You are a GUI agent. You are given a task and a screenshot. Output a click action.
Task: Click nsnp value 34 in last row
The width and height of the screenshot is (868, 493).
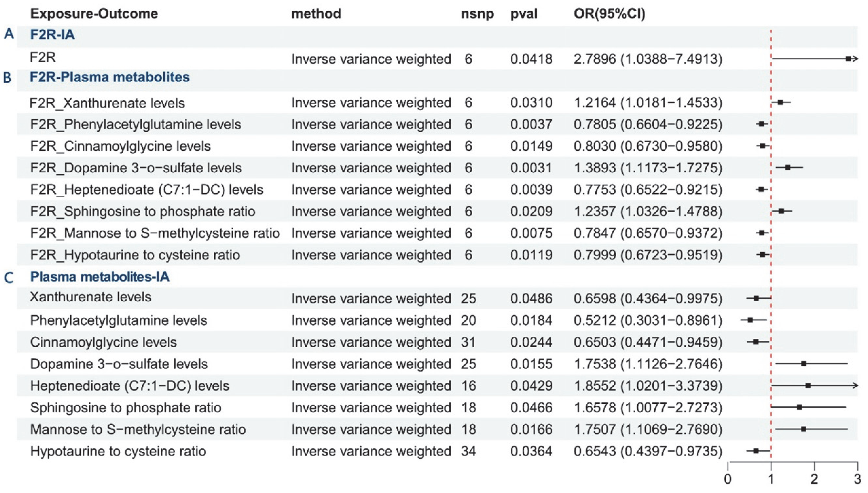coord(468,451)
